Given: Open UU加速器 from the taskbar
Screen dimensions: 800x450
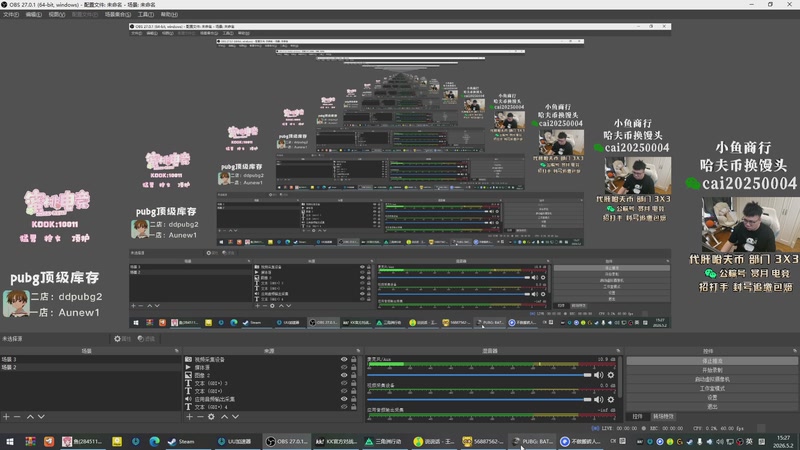Looking at the screenshot, I should (x=235, y=441).
